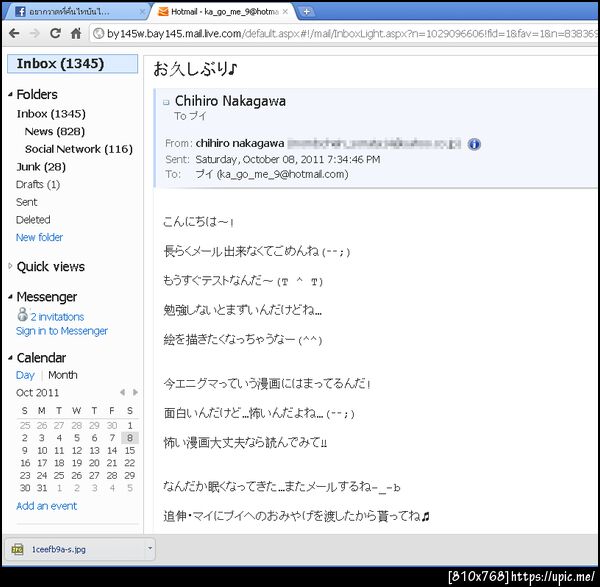The image size is (600, 587).
Task: Open the Drafts (1) folder
Action: pos(38,184)
